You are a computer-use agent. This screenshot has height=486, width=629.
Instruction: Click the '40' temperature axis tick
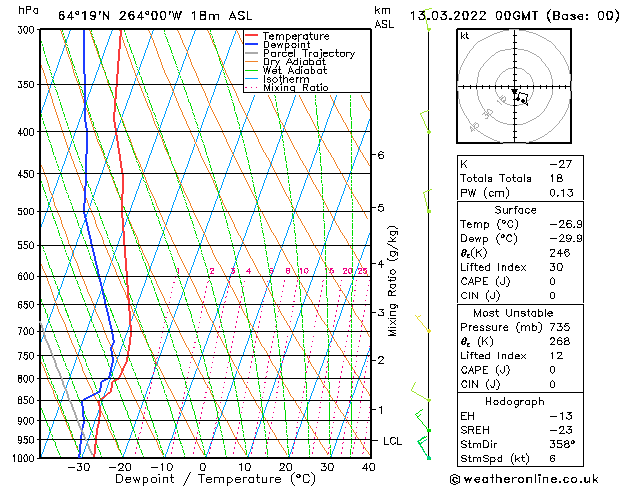tap(368, 467)
